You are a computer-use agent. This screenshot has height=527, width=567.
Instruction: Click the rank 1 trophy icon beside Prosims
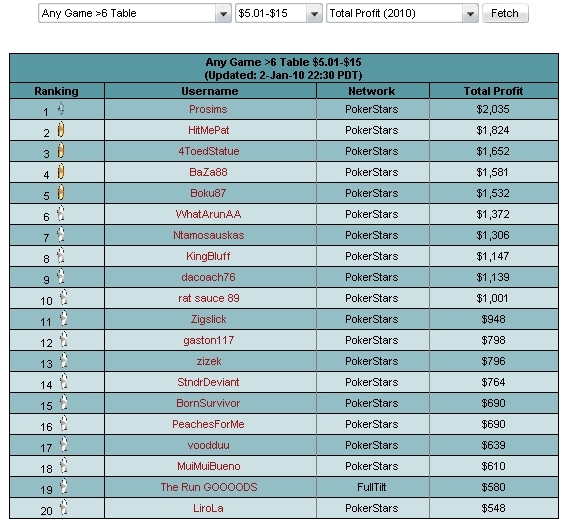pyautogui.click(x=61, y=108)
